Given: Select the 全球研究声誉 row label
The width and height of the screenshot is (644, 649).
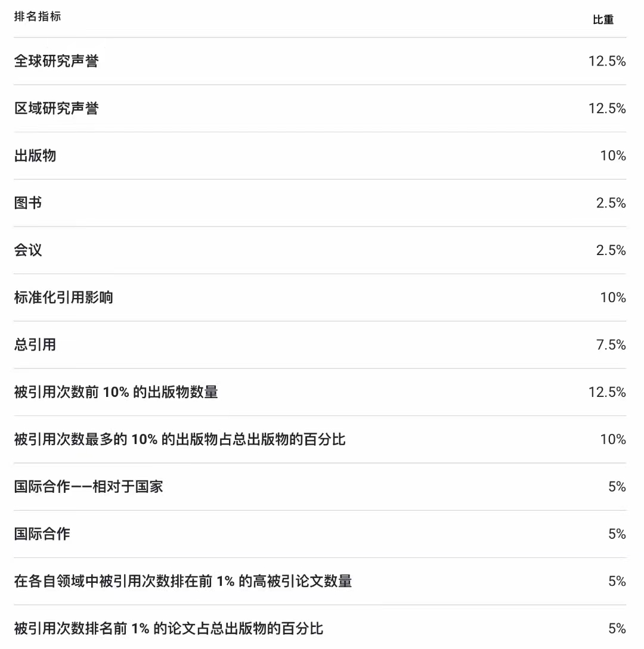Looking at the screenshot, I should 56,61.
